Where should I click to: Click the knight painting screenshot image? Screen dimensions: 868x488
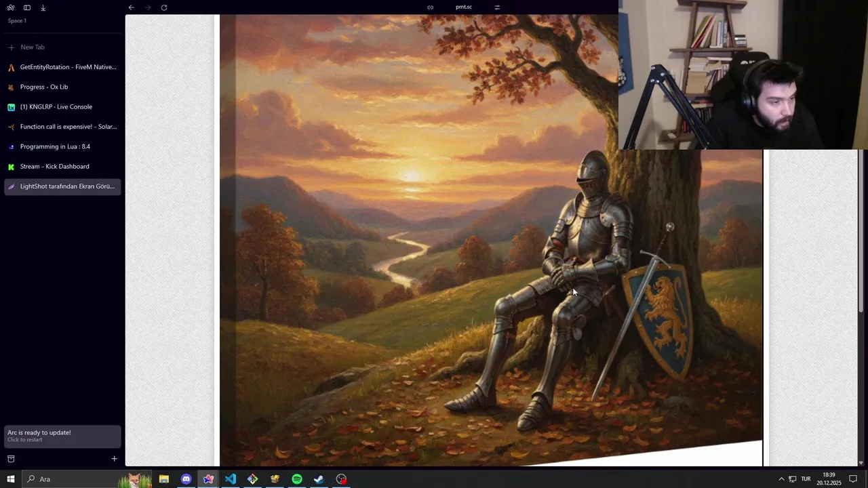(x=491, y=241)
